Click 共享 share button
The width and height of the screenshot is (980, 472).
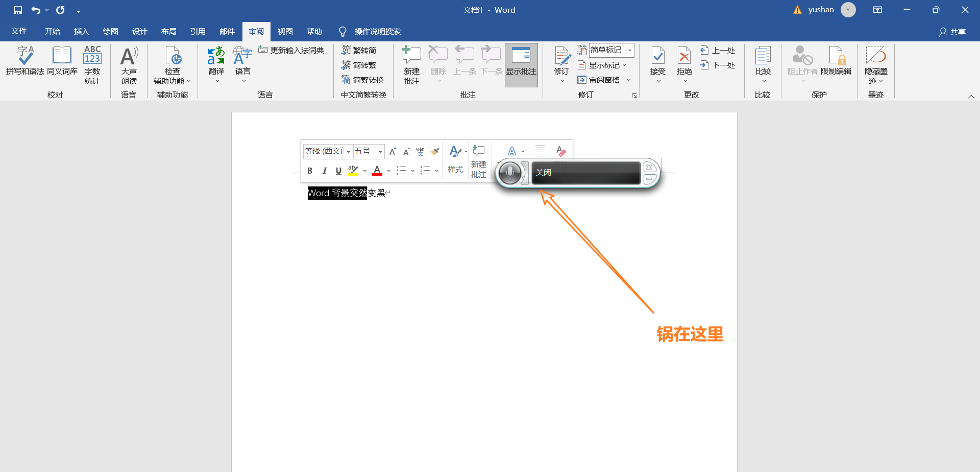952,32
